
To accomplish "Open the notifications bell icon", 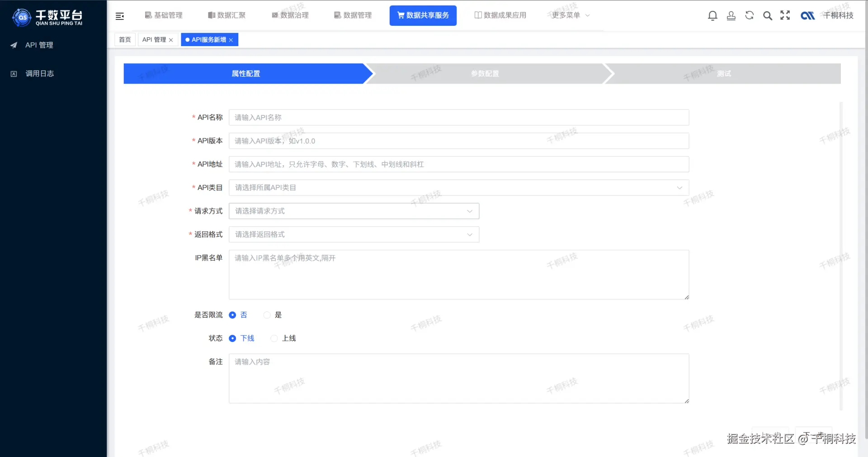I will click(x=712, y=15).
